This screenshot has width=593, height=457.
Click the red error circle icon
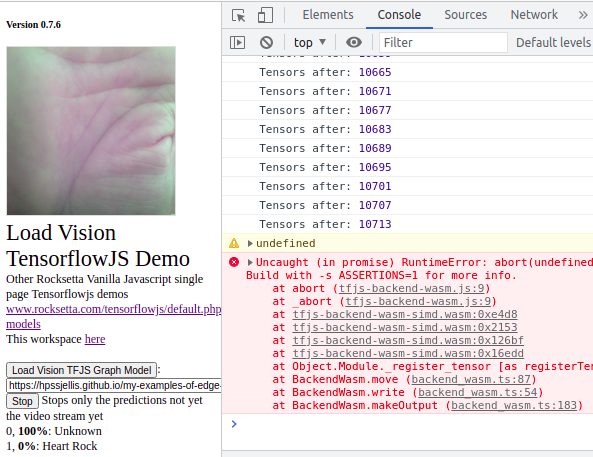click(x=234, y=262)
